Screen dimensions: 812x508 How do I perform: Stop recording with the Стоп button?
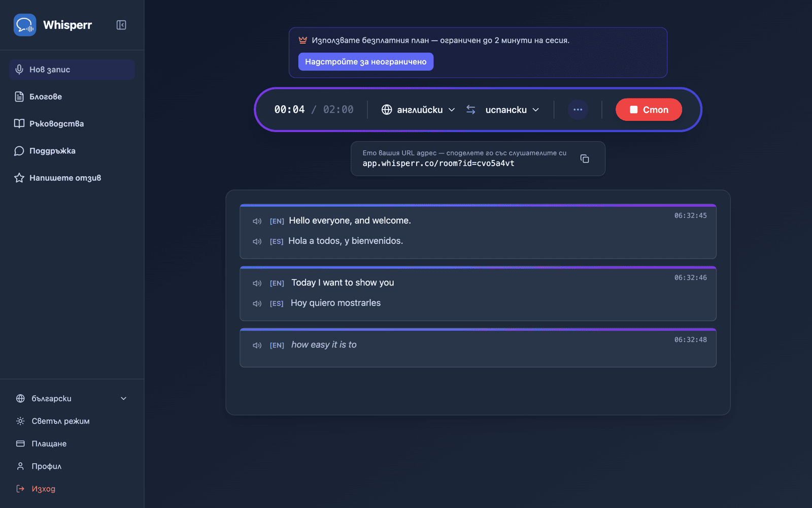[x=649, y=110]
